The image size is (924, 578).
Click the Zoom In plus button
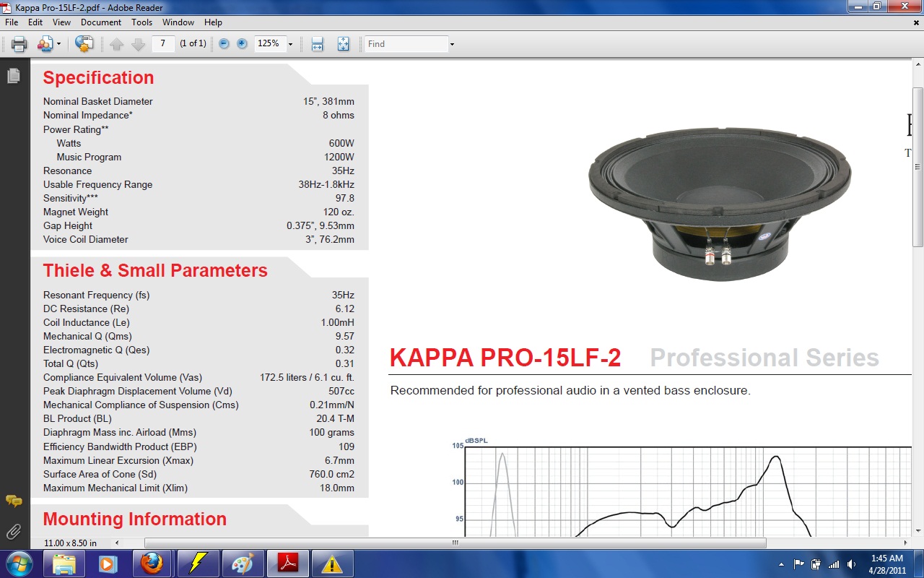coord(242,44)
